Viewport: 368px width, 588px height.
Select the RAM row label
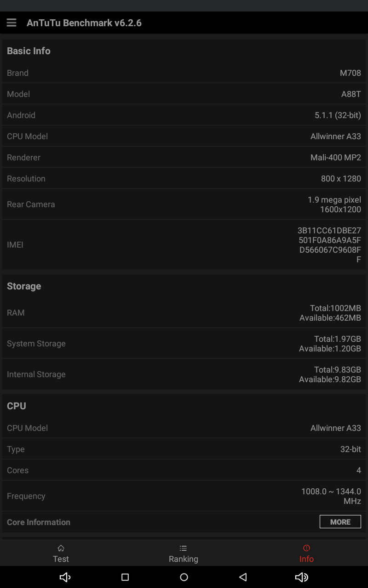point(16,313)
